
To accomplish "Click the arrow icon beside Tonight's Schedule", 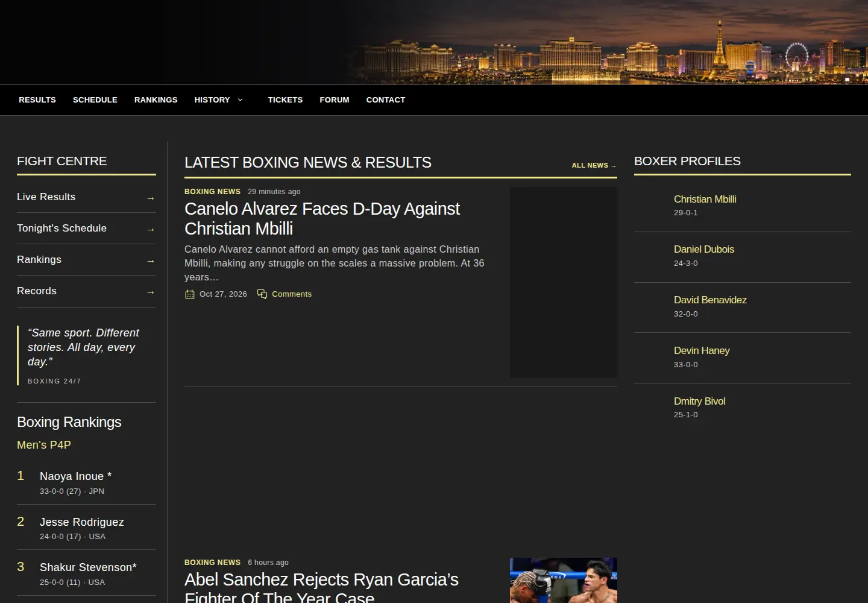I will tap(151, 229).
